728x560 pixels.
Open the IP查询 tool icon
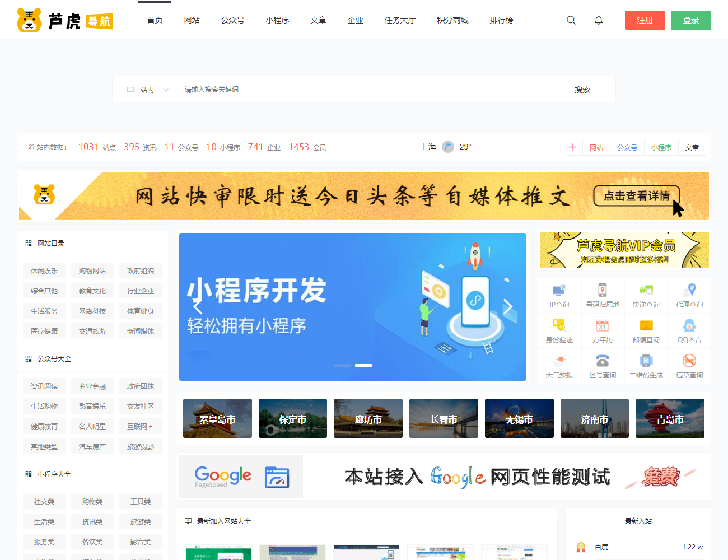[x=559, y=296]
